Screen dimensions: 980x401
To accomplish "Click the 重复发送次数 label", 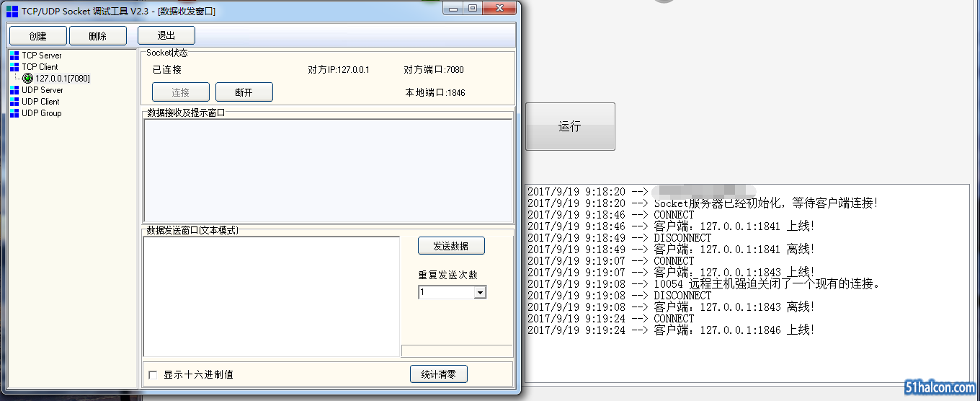I will 448,275.
